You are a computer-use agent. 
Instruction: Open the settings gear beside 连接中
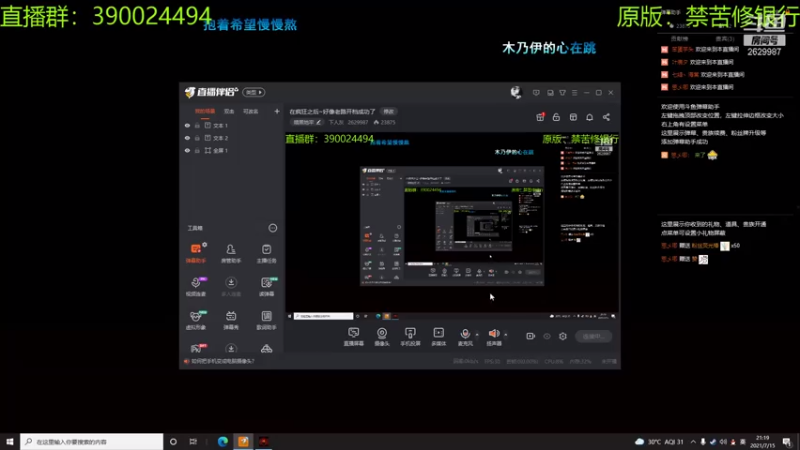tap(563, 336)
